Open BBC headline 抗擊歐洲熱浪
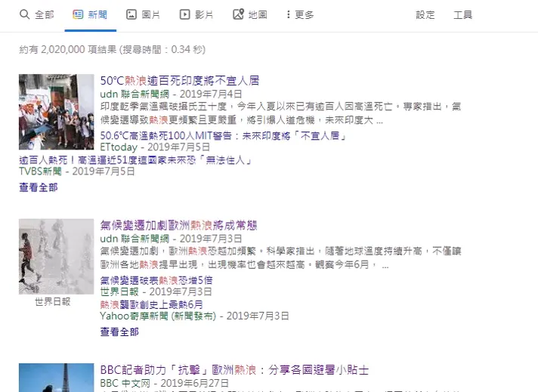 tap(234, 370)
